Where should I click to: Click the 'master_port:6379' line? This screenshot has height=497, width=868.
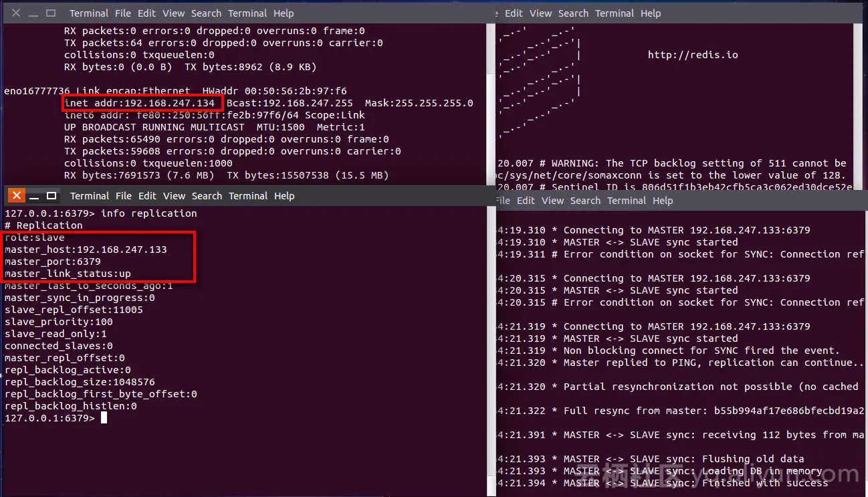point(53,262)
